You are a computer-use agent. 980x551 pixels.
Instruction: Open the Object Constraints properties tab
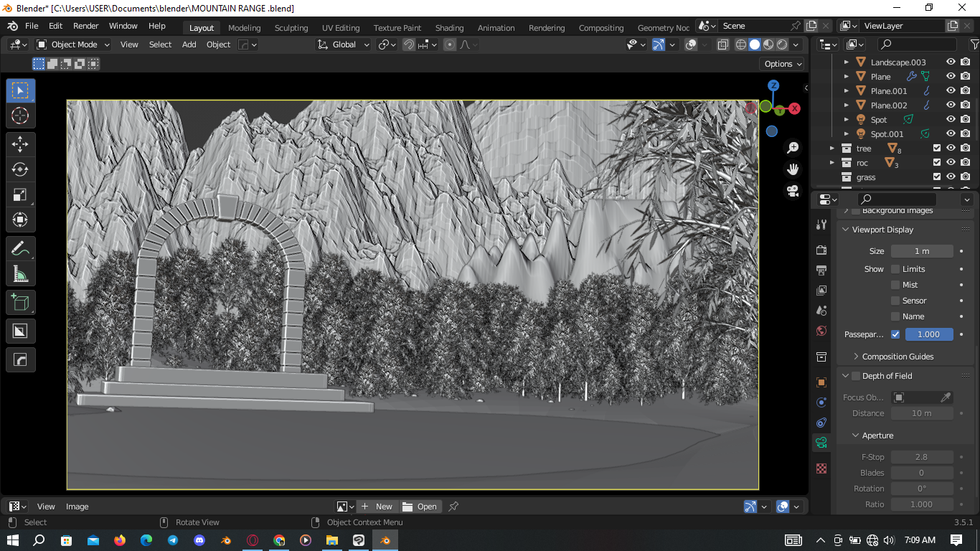pos(821,423)
